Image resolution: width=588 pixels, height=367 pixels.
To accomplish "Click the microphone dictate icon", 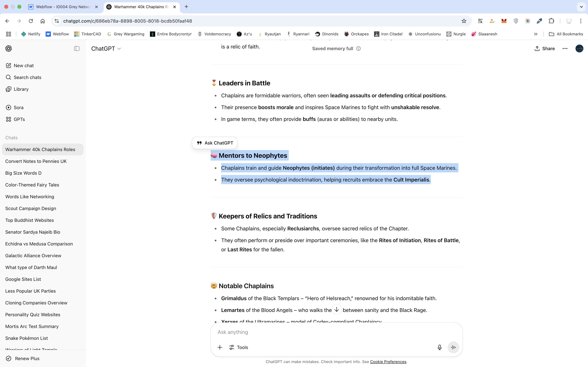I will click(439, 347).
